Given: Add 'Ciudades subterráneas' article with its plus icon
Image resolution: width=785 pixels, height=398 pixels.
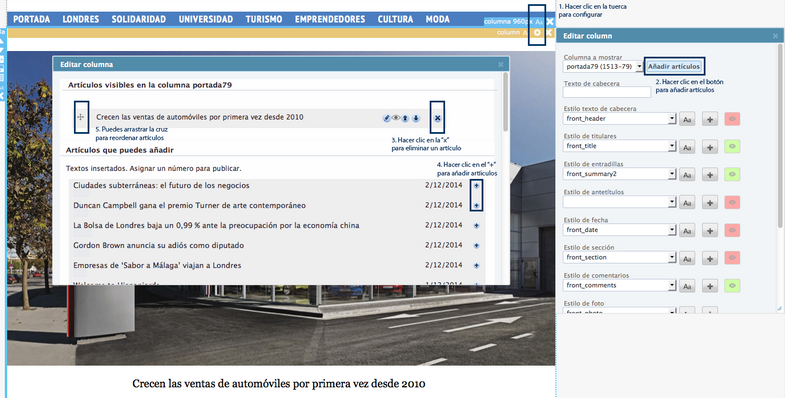Looking at the screenshot, I should (x=476, y=185).
